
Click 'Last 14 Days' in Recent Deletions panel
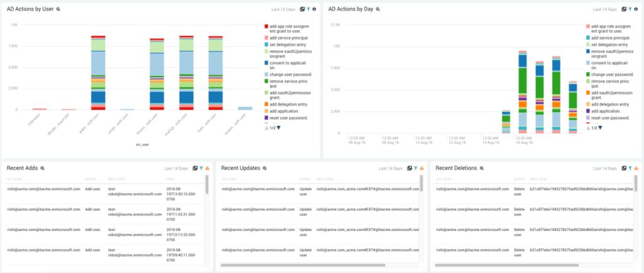coord(605,169)
